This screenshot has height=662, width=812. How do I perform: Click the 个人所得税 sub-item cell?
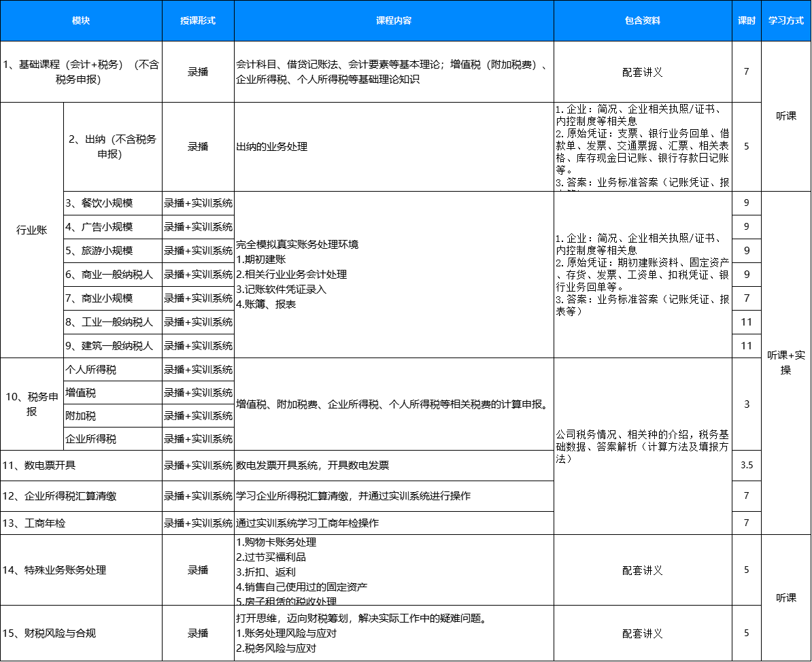[x=112, y=370]
